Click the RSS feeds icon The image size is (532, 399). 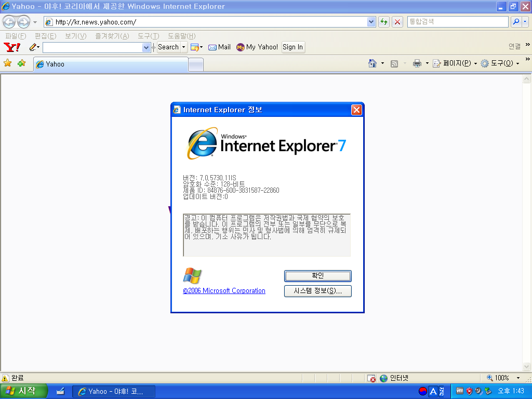[394, 63]
